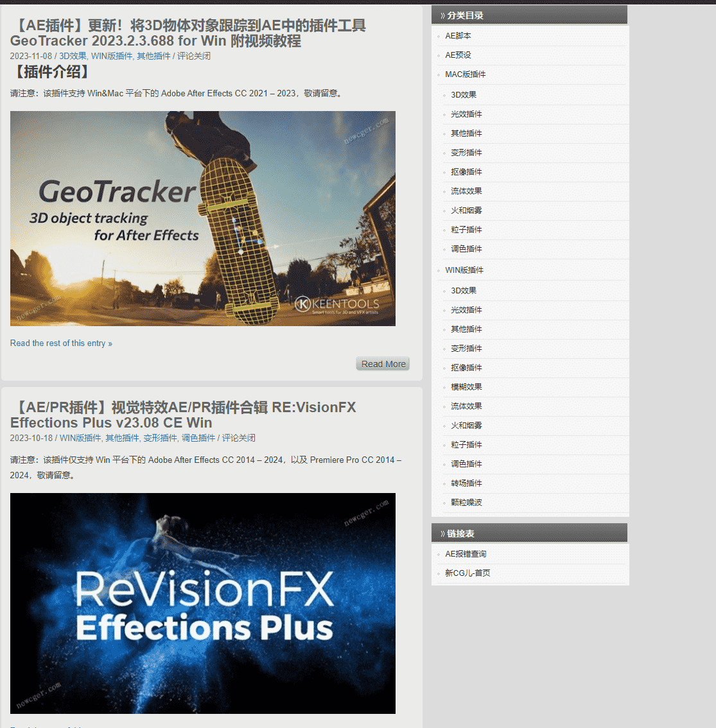Open 变形插件 under MAC版插件

tap(466, 153)
